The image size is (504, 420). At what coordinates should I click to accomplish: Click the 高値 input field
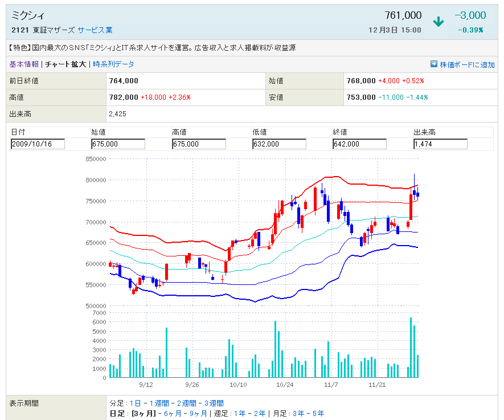pyautogui.click(x=199, y=144)
